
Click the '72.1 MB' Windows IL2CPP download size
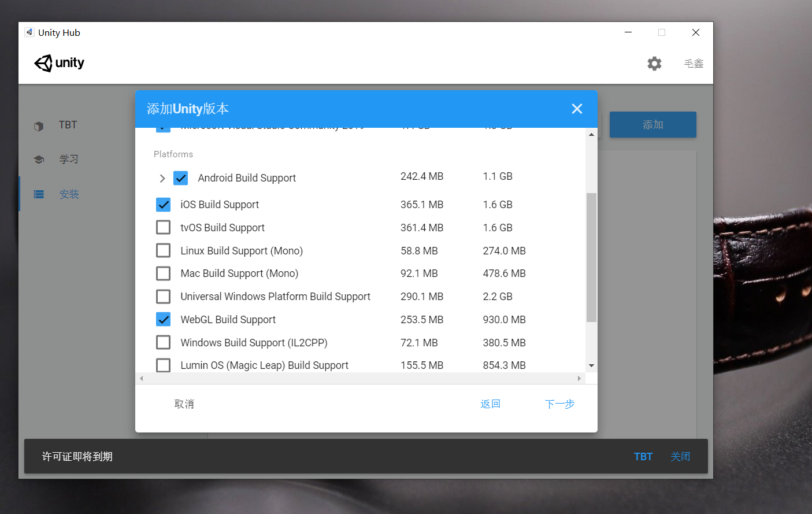(x=419, y=343)
